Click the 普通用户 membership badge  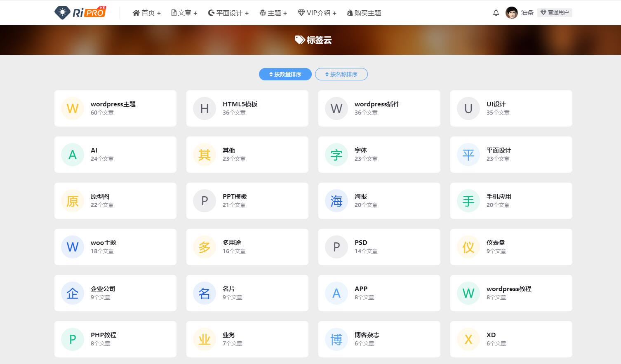click(554, 13)
